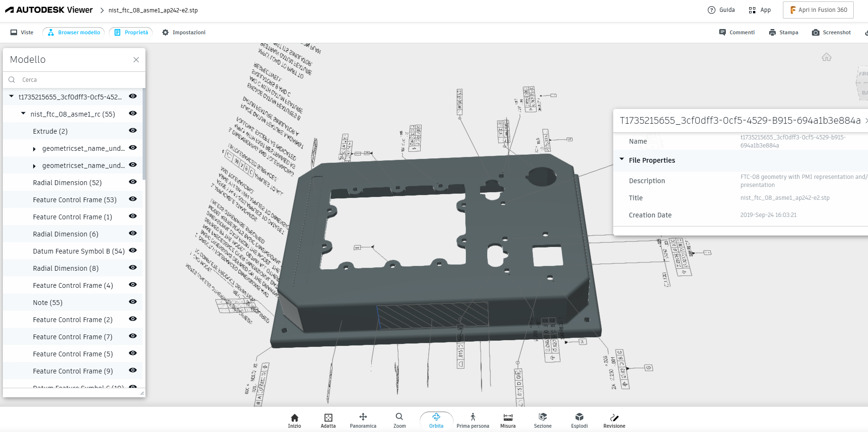The height and width of the screenshot is (432, 868).
Task: Click the Cerca search field
Action: coord(74,80)
